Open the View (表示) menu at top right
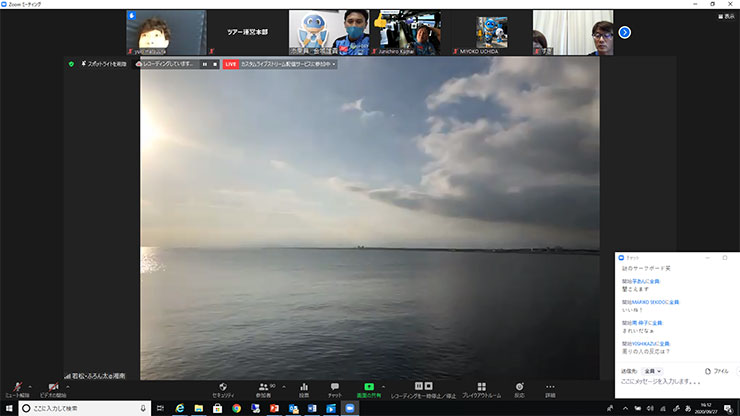740x416 pixels. (x=725, y=16)
